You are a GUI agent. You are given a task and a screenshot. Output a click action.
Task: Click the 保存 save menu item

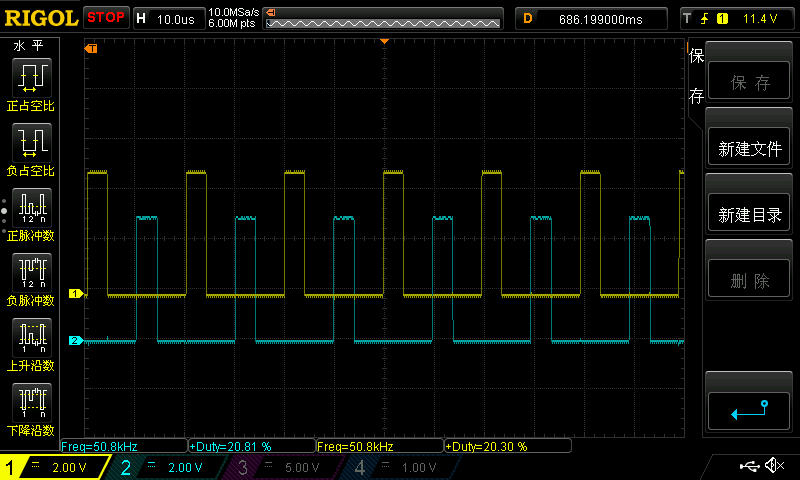click(x=749, y=83)
